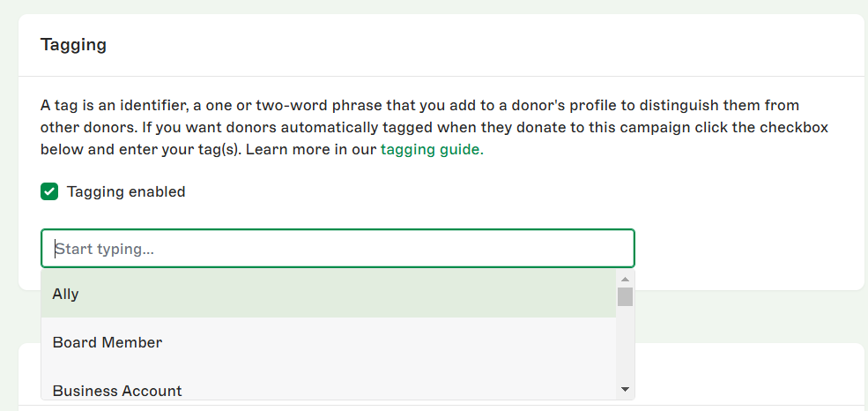Open the tagging guide link
Screen dimensions: 868x411
coord(432,149)
